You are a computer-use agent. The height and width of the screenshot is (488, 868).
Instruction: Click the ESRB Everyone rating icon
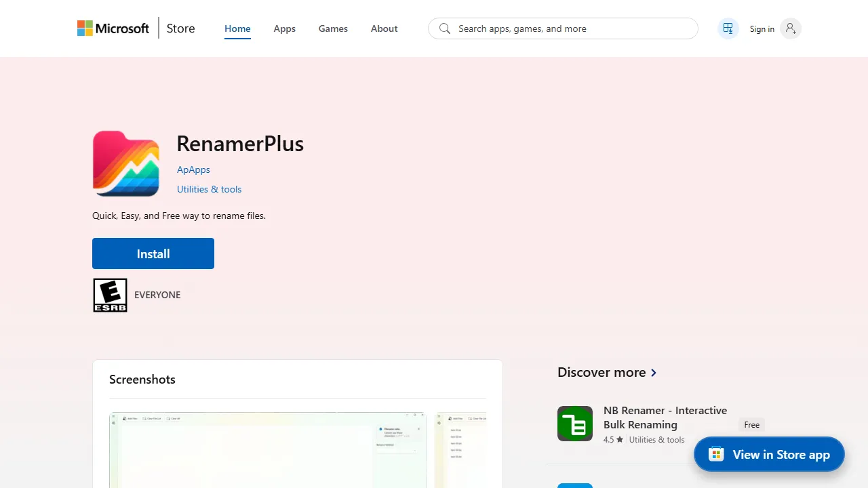click(110, 295)
